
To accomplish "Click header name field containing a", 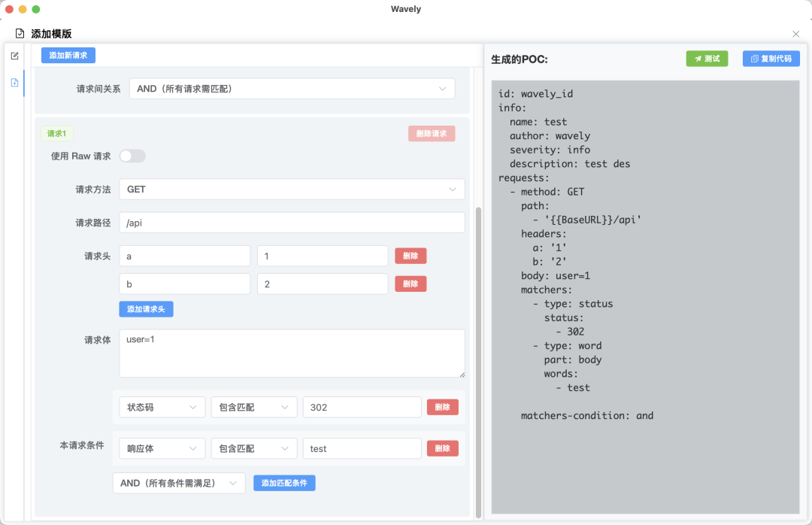I will pyautogui.click(x=185, y=256).
